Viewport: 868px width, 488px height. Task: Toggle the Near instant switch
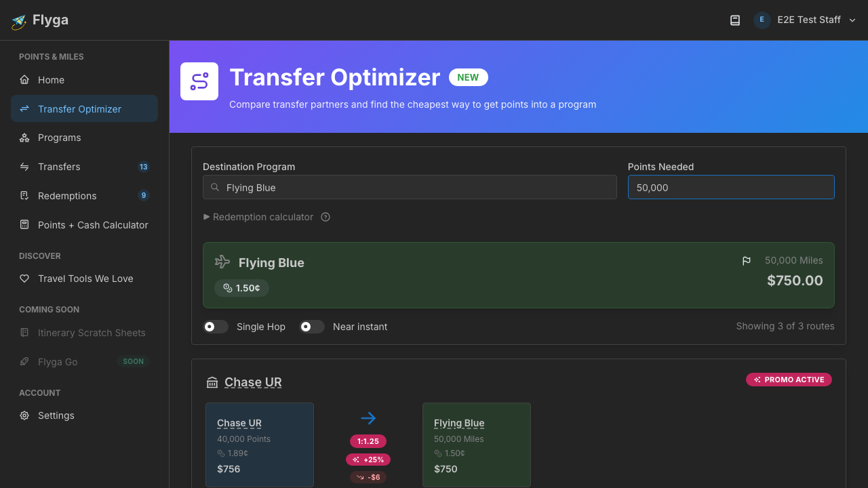pos(312,327)
